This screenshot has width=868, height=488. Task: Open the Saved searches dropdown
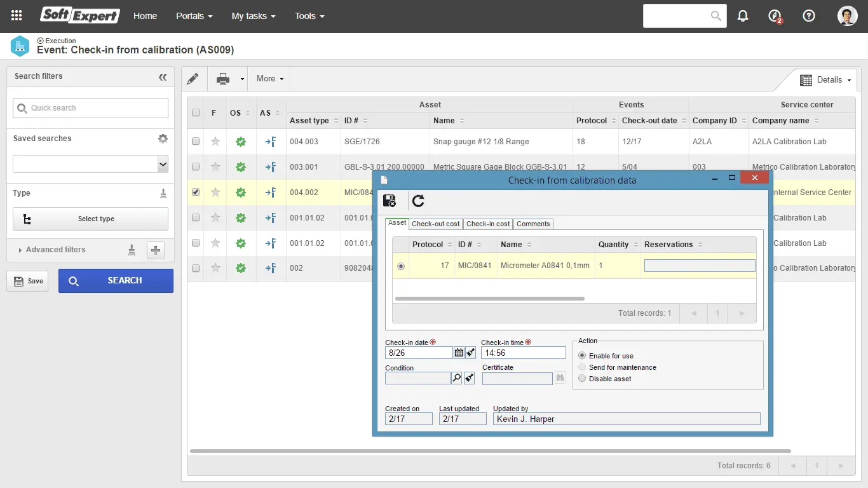(x=163, y=164)
